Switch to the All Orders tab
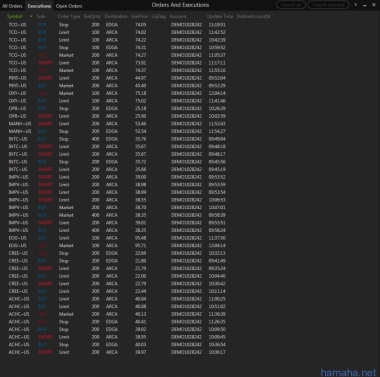The width and height of the screenshot is (380, 377). 12,6
